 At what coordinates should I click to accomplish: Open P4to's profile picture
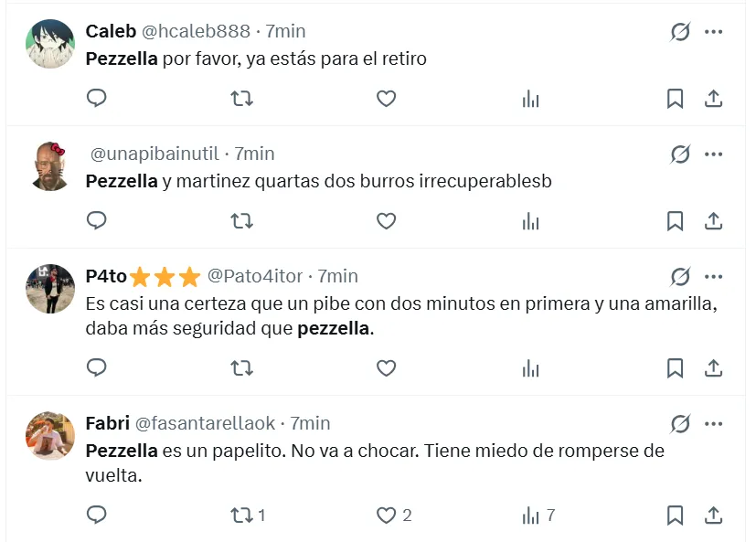coord(50,289)
